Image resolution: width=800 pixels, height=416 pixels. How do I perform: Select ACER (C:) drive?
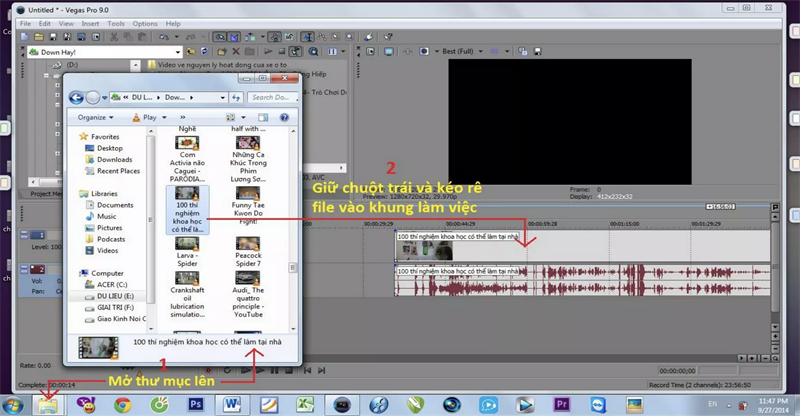(106, 285)
